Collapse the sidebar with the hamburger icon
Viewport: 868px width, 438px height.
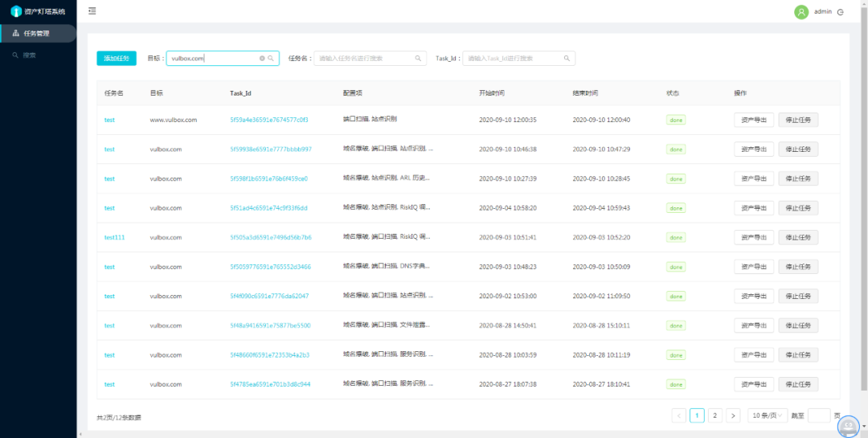pos(92,10)
